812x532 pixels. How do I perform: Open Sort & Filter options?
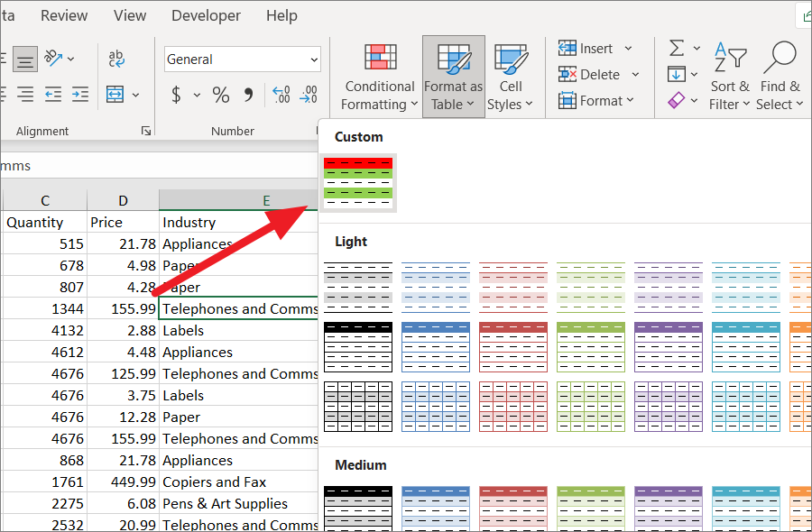(729, 77)
